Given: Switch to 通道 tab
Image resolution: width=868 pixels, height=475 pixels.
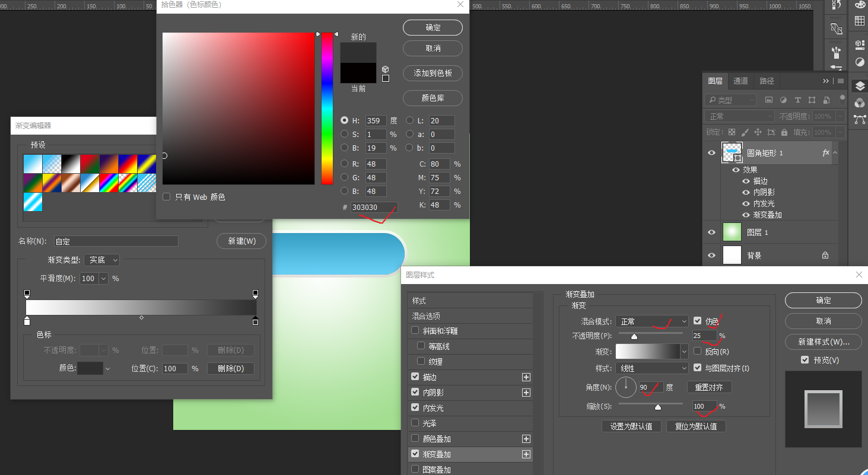Looking at the screenshot, I should coord(740,81).
